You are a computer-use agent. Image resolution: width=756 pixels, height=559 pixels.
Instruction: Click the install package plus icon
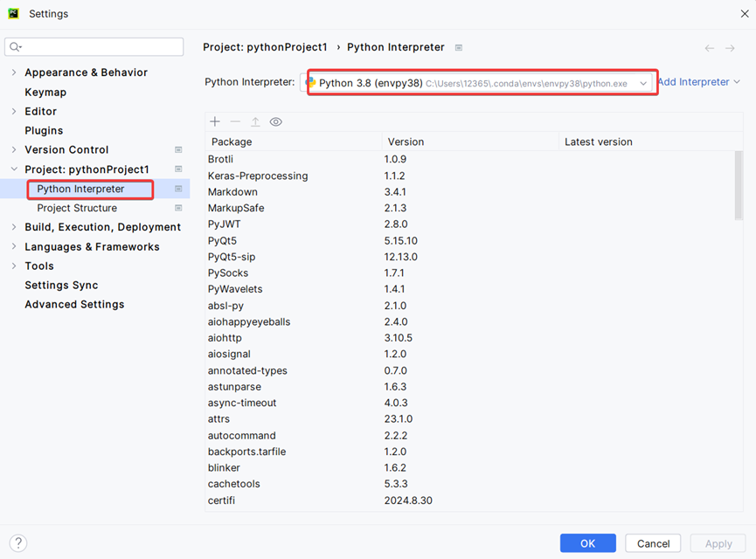click(215, 121)
